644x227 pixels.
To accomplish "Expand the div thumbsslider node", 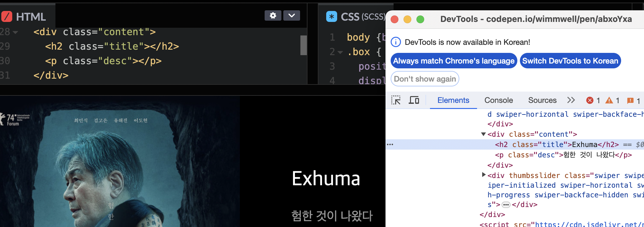I will point(483,175).
